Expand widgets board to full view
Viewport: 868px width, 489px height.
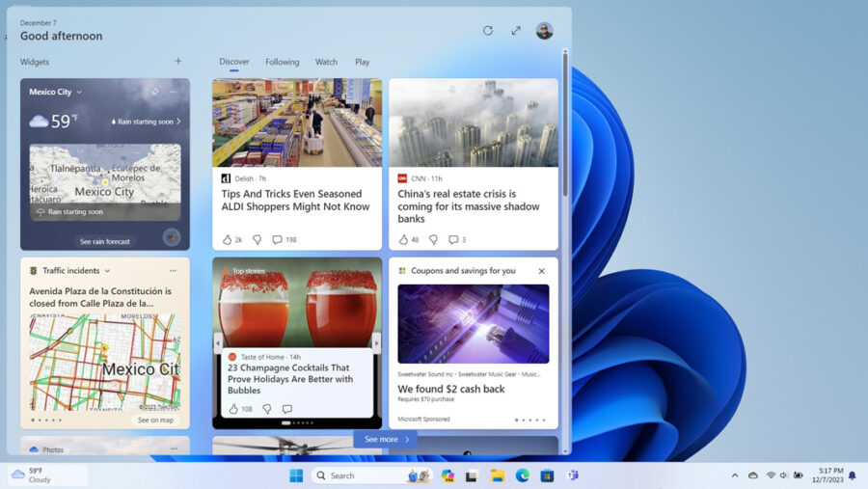(x=516, y=31)
